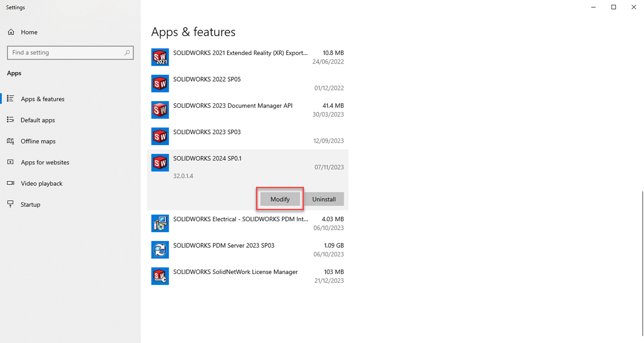
Task: Select Apps for websites in sidebar
Action: [45, 163]
